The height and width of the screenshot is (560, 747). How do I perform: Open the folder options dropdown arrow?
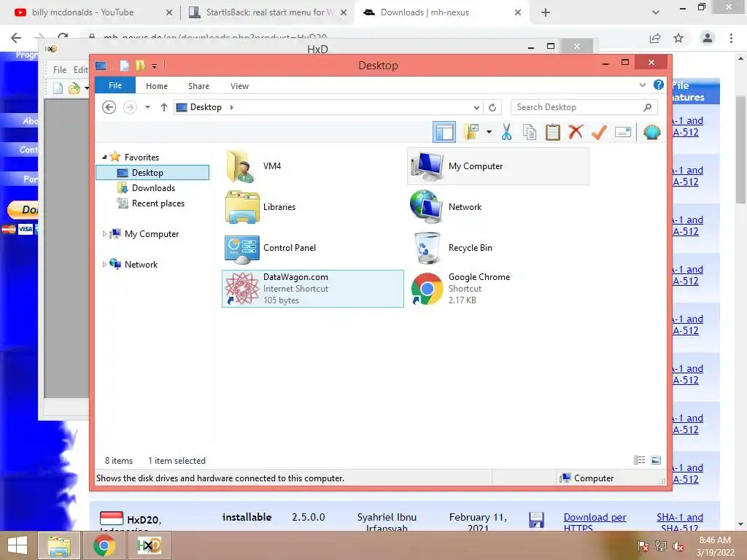click(x=489, y=132)
